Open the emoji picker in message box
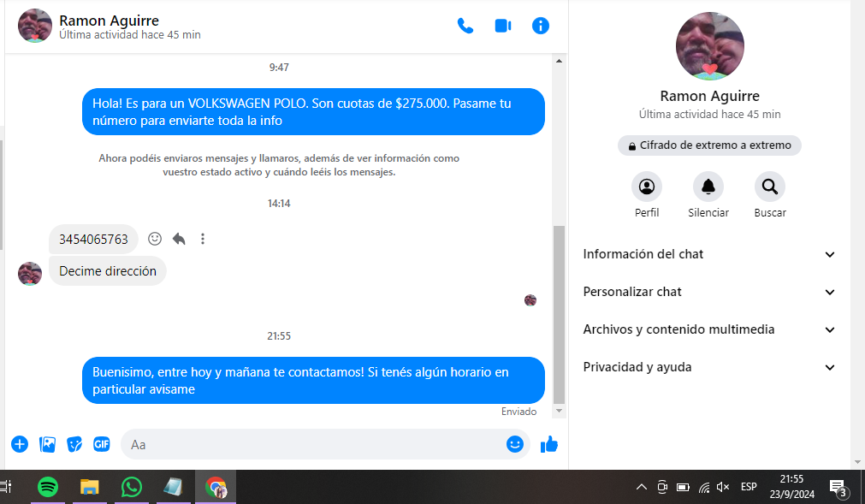This screenshot has height=504, width=865. tap(514, 444)
